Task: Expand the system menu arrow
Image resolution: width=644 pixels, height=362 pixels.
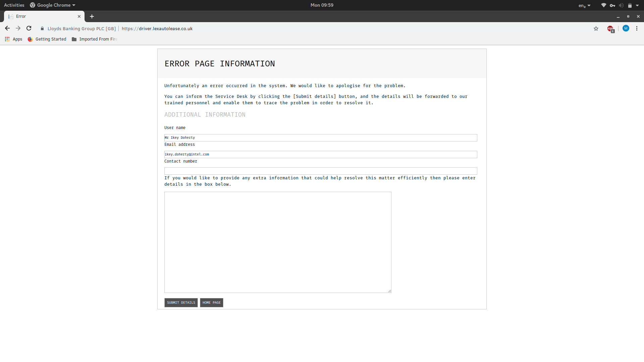Action: 637,5
